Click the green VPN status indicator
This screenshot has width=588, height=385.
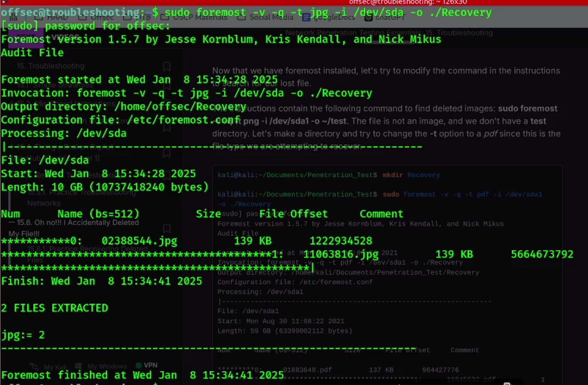(139, 365)
